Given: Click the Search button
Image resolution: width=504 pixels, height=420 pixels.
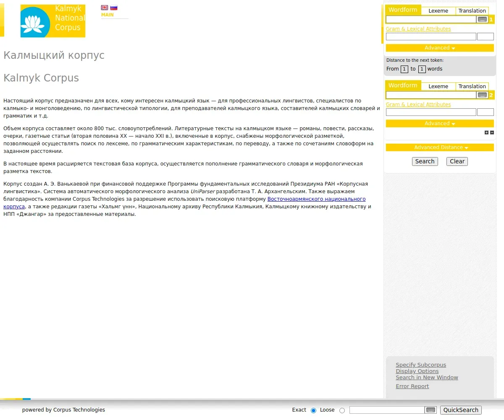Looking at the screenshot, I should pyautogui.click(x=425, y=161).
